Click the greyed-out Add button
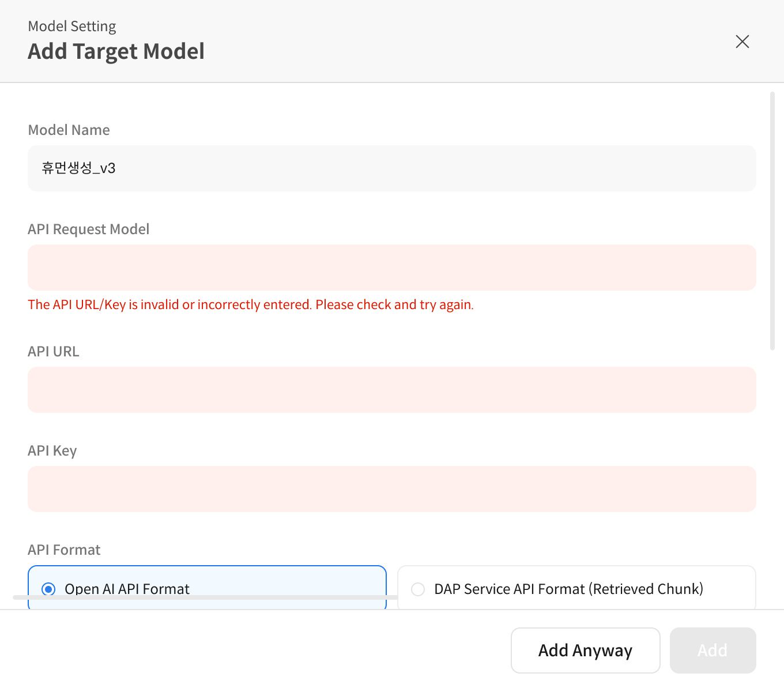The image size is (784, 692). pyautogui.click(x=713, y=650)
